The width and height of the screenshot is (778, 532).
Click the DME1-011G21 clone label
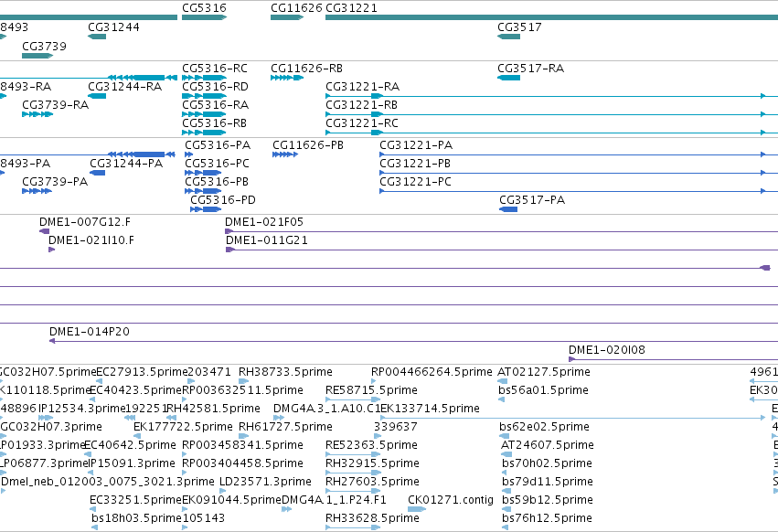point(267,240)
